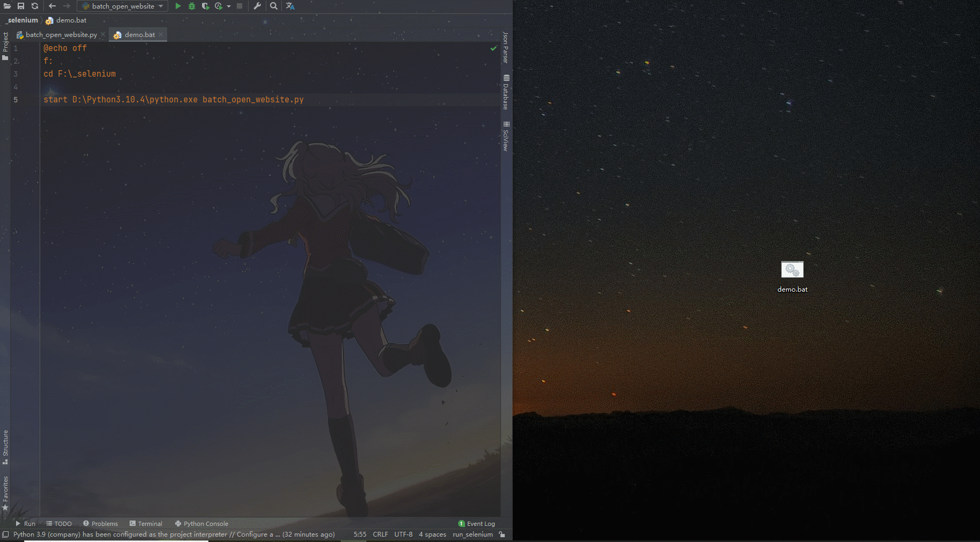The width and height of the screenshot is (980, 542).
Task: Open the UTF-8 encoding selector
Action: tap(403, 534)
